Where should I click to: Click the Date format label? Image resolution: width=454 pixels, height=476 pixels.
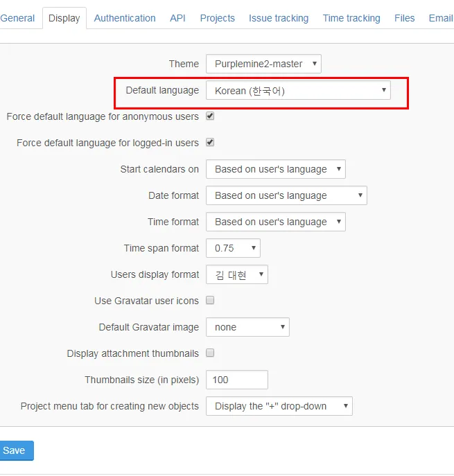(174, 195)
